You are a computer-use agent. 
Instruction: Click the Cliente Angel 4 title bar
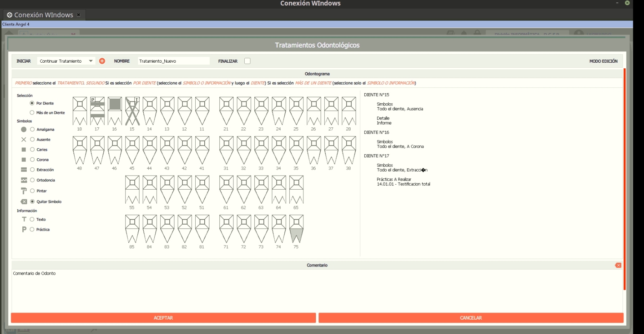point(317,24)
